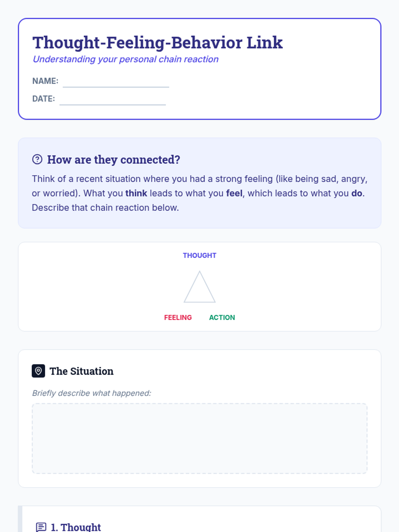The width and height of the screenshot is (399, 532).
Task: Select the THOUGHT label above the triangle
Action: pos(199,255)
